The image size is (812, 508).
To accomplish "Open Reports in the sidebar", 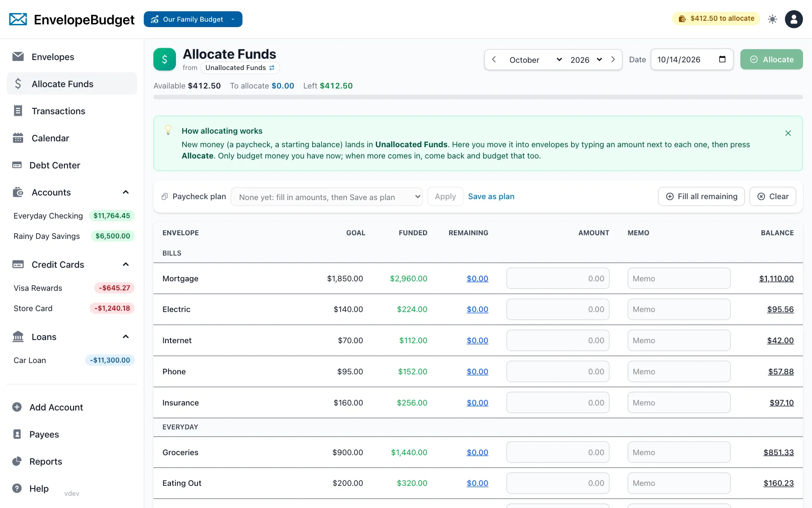I will (x=72, y=461).
